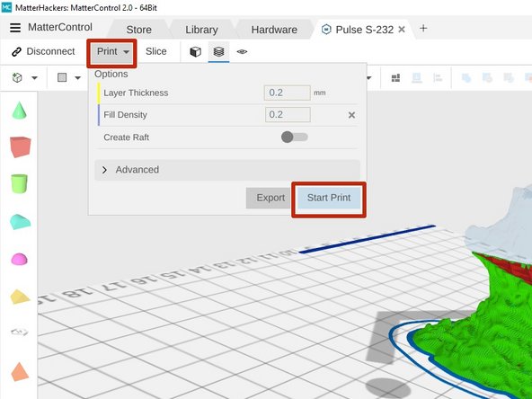Add the white ring outline primitive

pos(19,332)
